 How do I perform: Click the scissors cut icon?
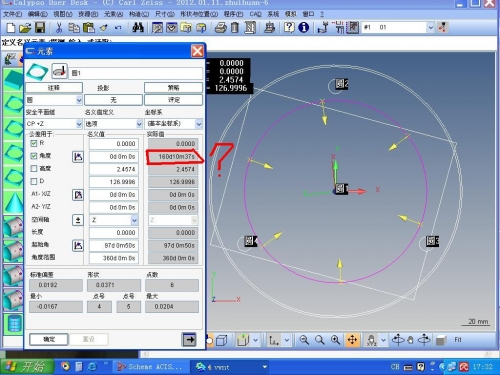(59, 28)
